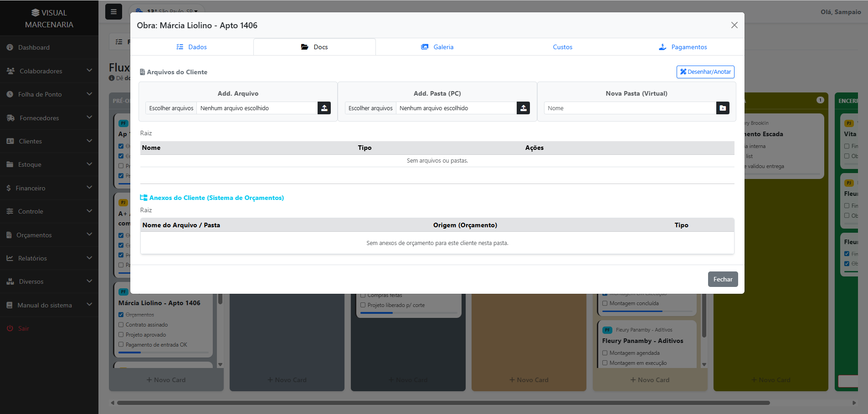Click the Raiz breadcrumb under Arquivos do Cliente
This screenshot has height=414, width=868.
(x=146, y=133)
